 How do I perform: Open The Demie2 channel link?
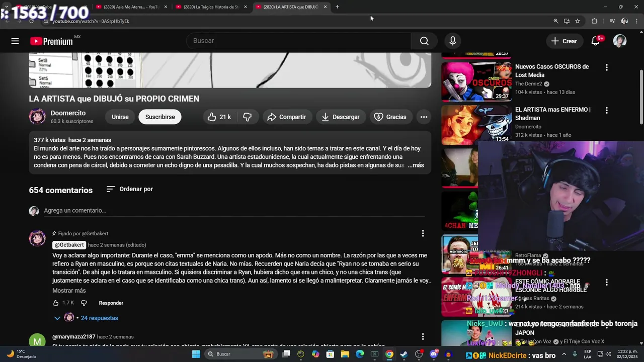[x=528, y=84]
